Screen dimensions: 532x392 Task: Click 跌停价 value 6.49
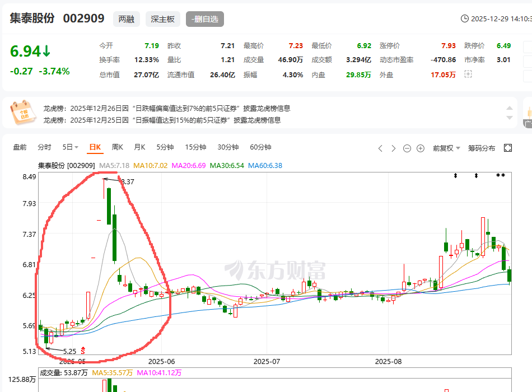(x=504, y=45)
